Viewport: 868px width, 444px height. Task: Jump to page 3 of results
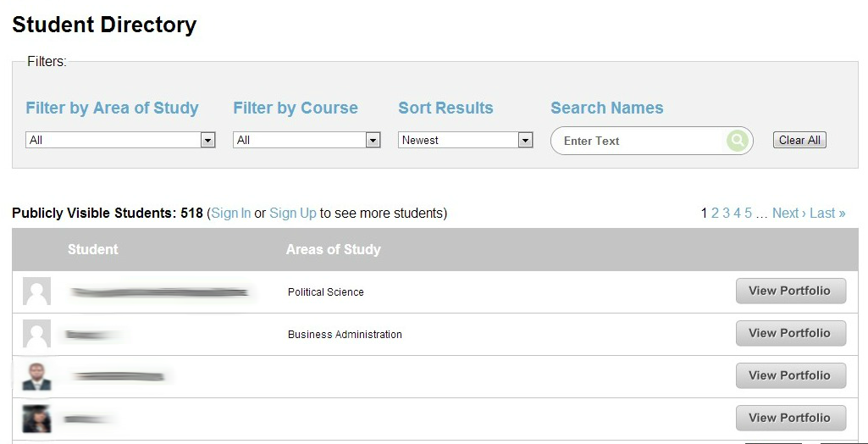pos(726,214)
